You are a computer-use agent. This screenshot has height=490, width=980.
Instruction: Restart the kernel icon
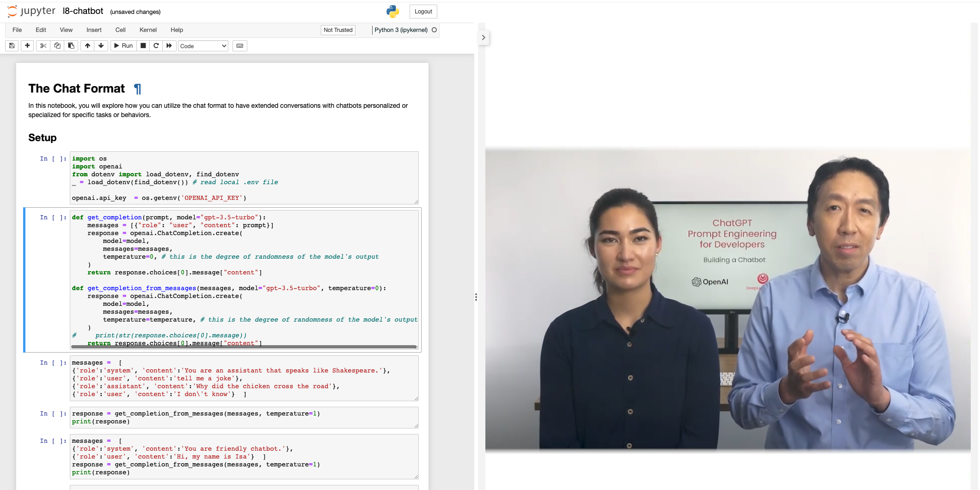[x=156, y=46]
